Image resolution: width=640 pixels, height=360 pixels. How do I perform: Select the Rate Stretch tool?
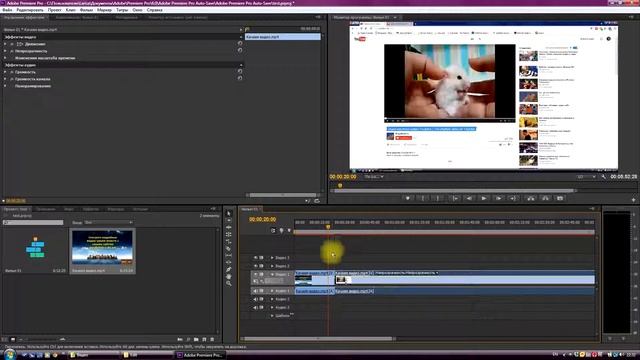point(229,241)
